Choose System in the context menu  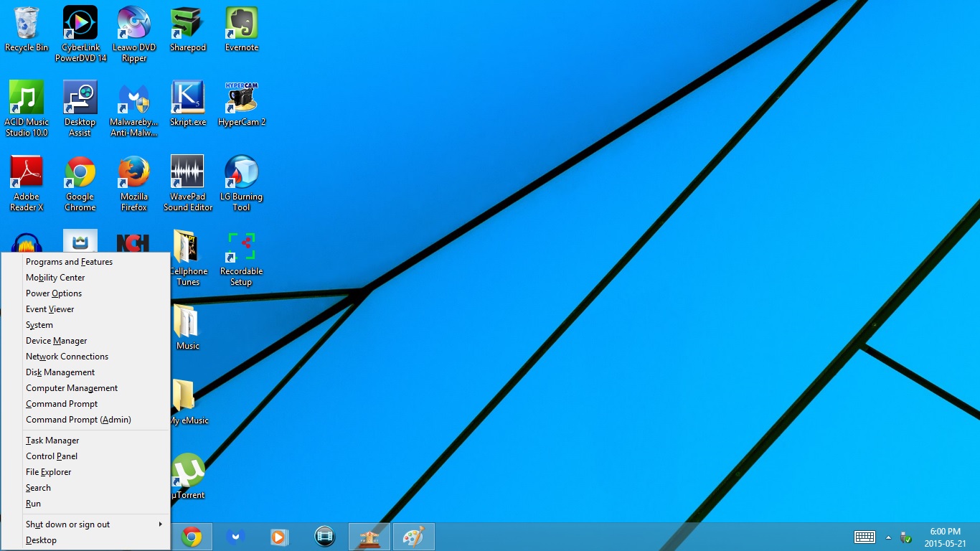[85, 325]
